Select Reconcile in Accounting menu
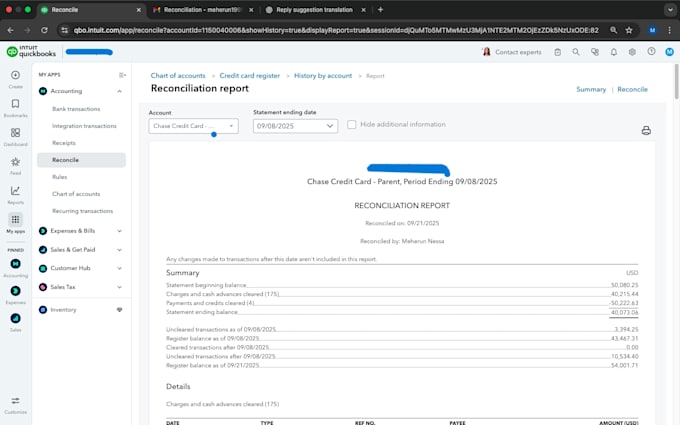 coord(81,160)
